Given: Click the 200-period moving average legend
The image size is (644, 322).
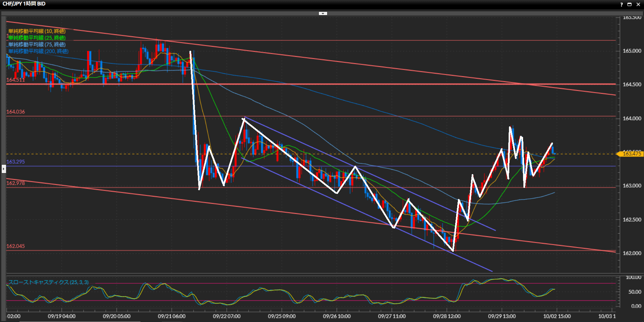Looking at the screenshot, I should [x=38, y=51].
